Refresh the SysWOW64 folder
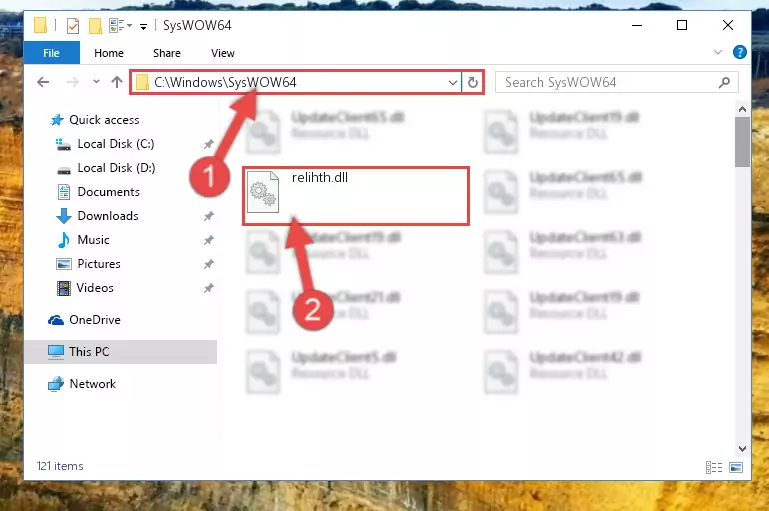Viewport: 769px width, 511px height. 473,82
